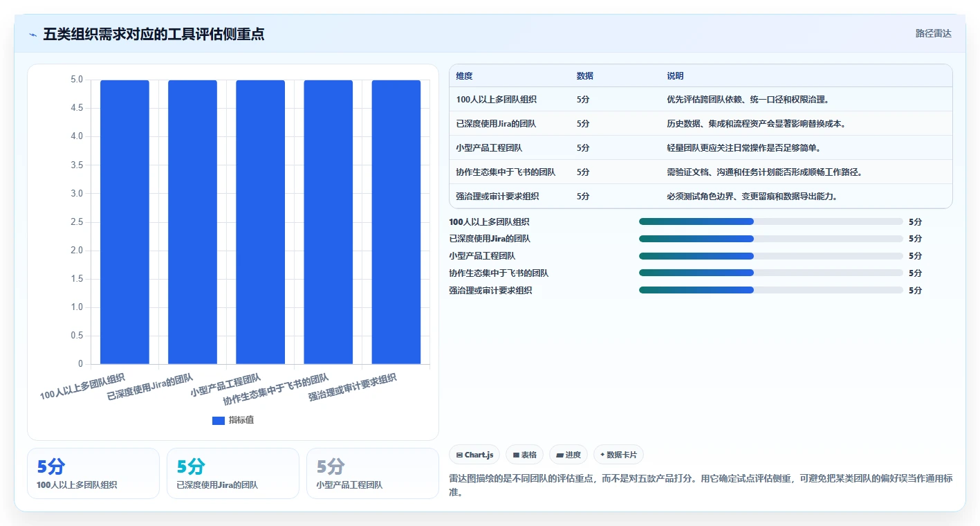
Task: Click x-axis label 强治理或审计要求组织
Action: 353,387
